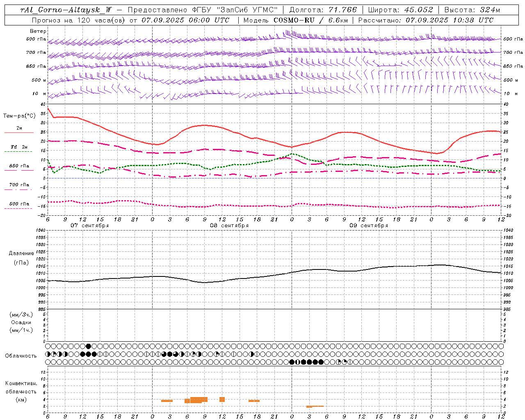Click the Ветер panel label
This screenshot has height=420, width=525.
pos(38,31)
